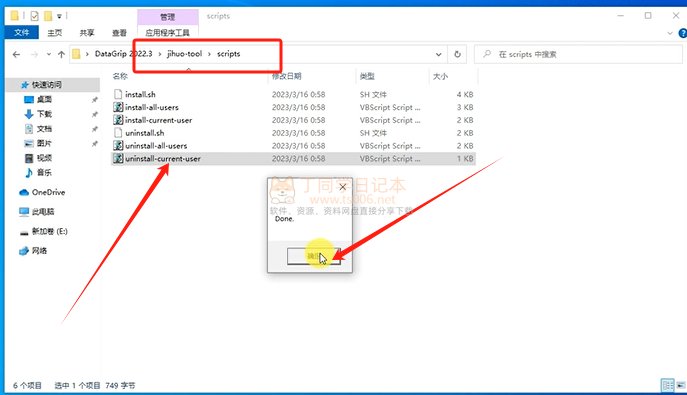Image resolution: width=687 pixels, height=395 pixels.
Task: Click the install-all-users VBScript icon
Action: coord(118,107)
